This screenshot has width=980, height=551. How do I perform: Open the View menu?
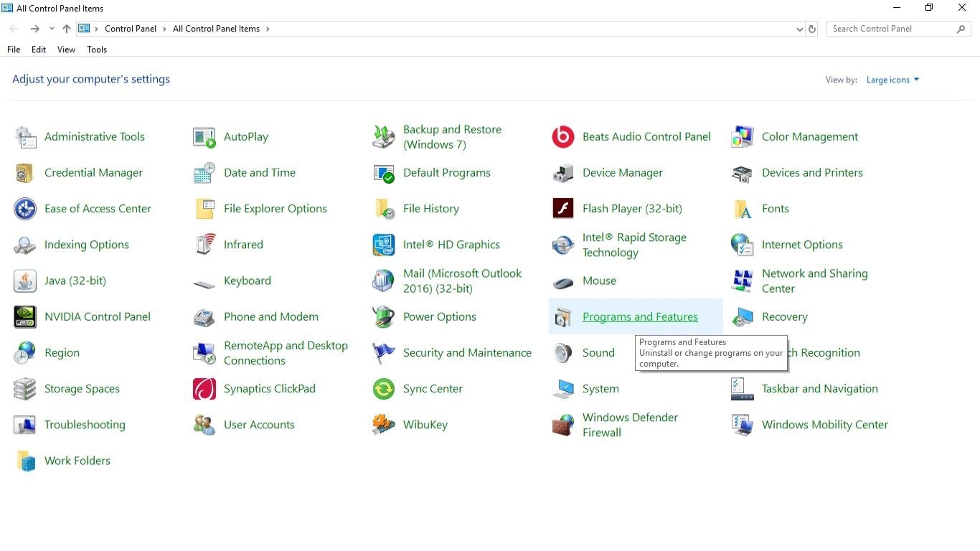[66, 50]
